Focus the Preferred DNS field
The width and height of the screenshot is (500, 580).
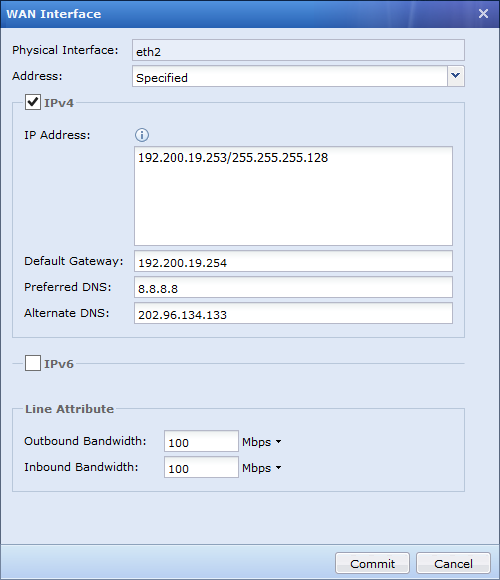[x=293, y=287]
